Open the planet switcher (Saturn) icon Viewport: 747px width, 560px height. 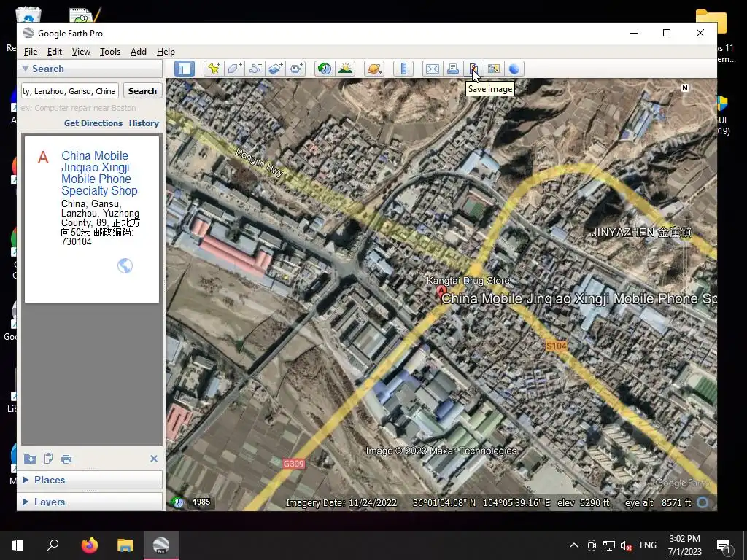pos(374,69)
